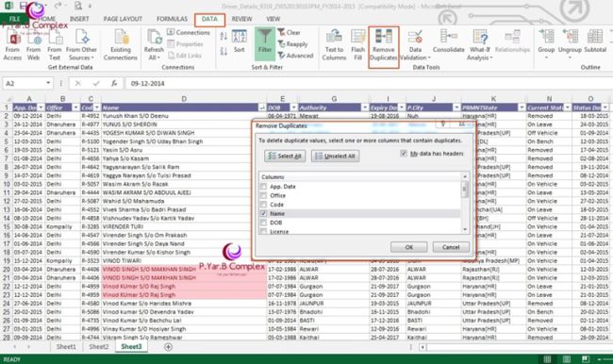Toggle My data has headers checkbox

(404, 154)
